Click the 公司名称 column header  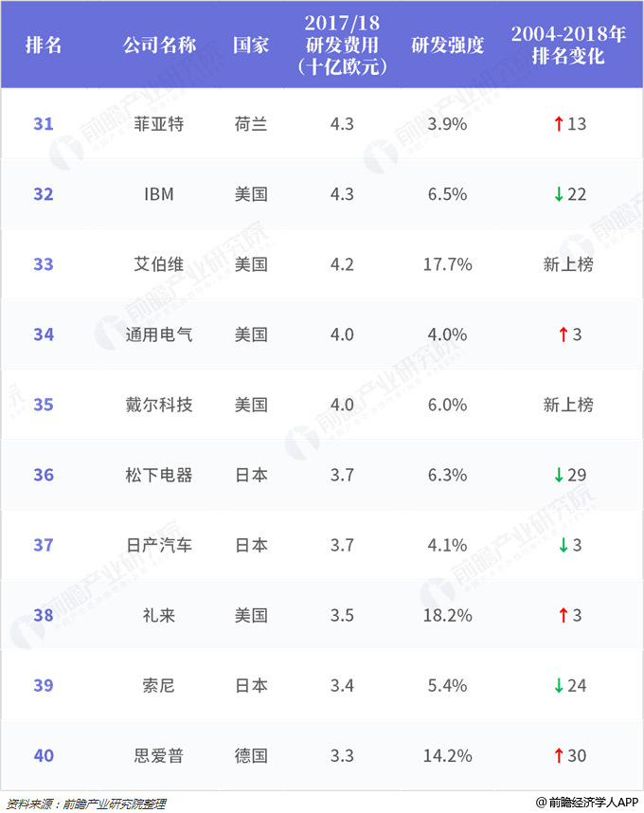[x=159, y=45]
